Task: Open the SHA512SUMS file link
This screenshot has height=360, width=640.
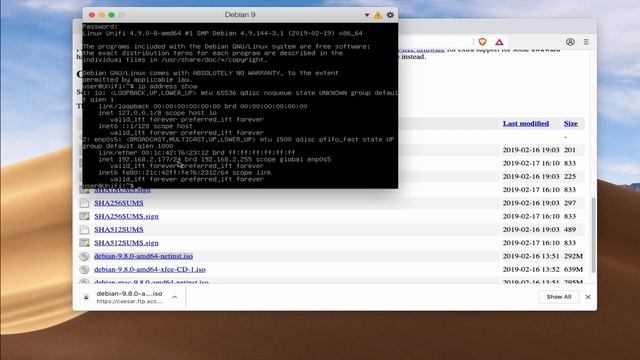Action: click(119, 229)
